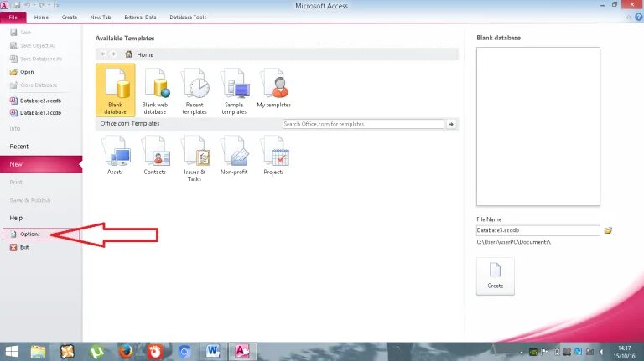Viewport: 644px width, 361px height.
Task: Start the Office.com template search arrow
Action: [451, 124]
